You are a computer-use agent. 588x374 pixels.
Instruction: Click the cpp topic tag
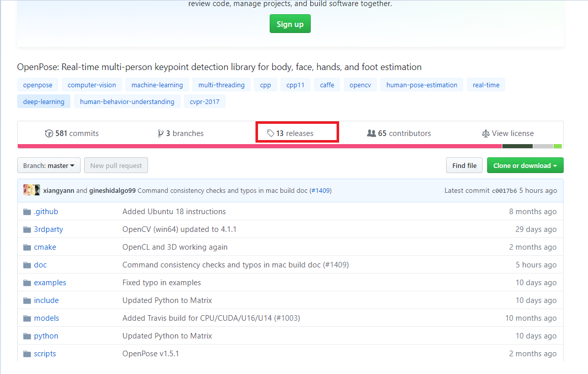pos(266,85)
